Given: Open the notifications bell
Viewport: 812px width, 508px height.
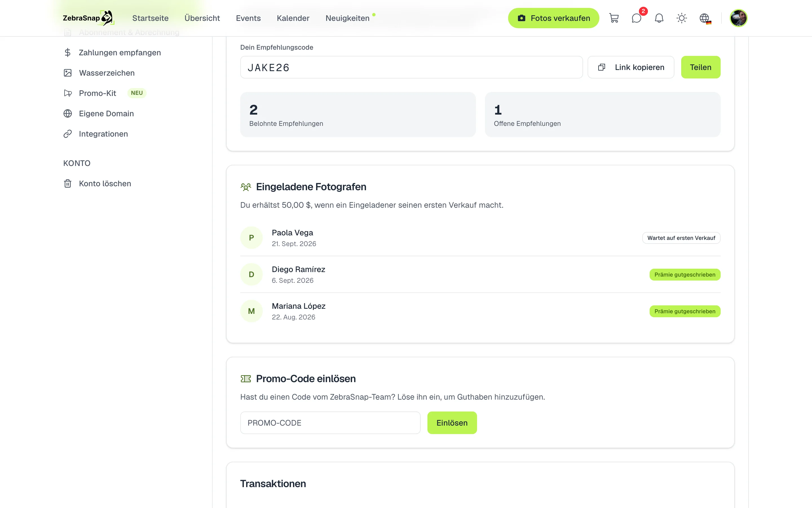Looking at the screenshot, I should pos(659,18).
